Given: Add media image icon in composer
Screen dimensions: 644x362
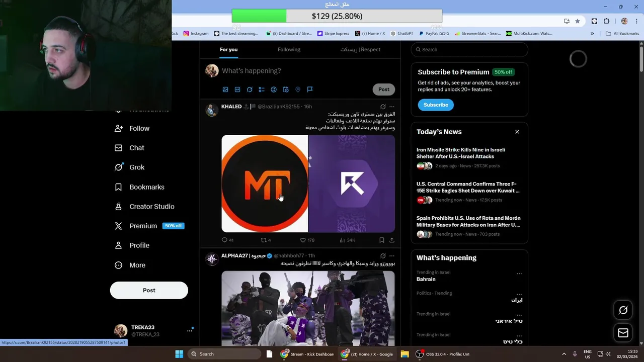Looking at the screenshot, I should [225, 89].
